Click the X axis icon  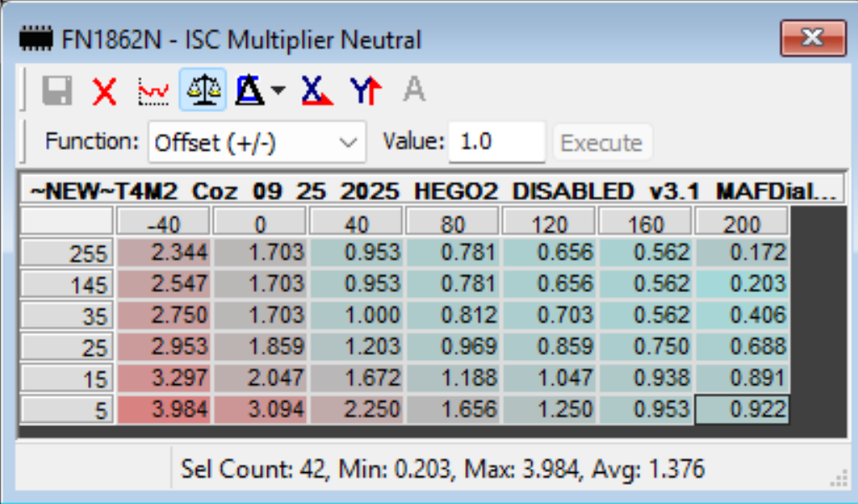pos(317,90)
